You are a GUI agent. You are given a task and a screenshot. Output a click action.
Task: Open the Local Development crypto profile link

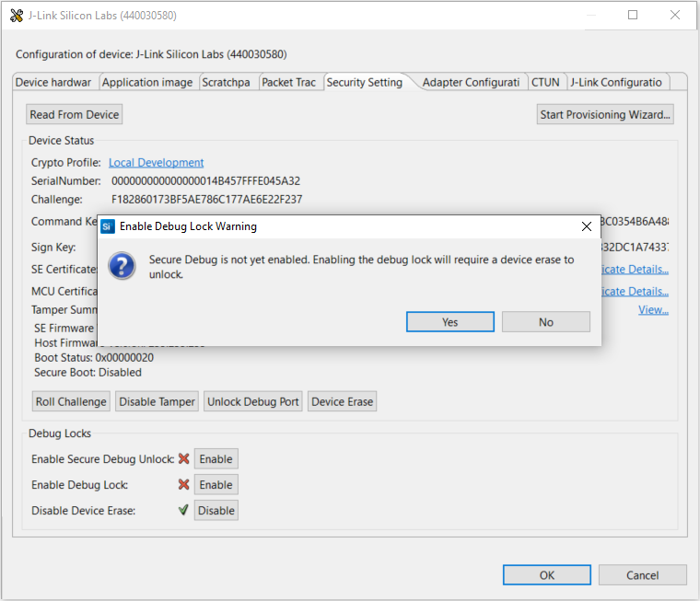(x=156, y=163)
